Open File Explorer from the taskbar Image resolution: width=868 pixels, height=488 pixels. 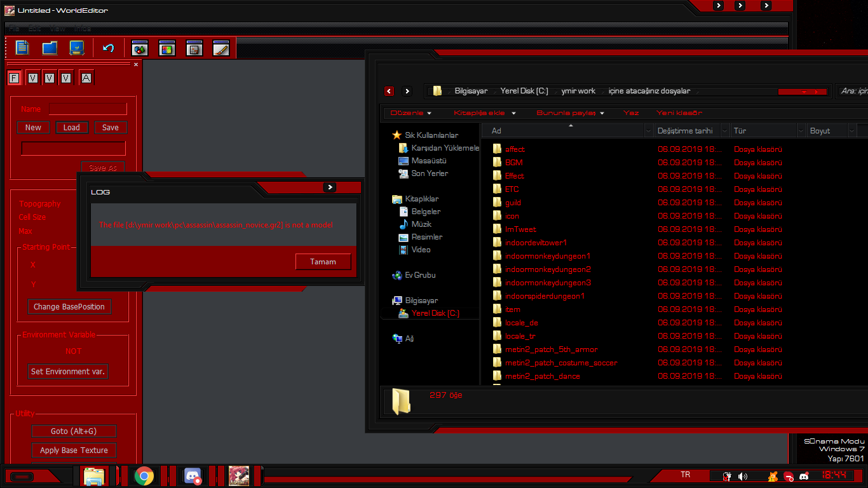click(x=93, y=476)
